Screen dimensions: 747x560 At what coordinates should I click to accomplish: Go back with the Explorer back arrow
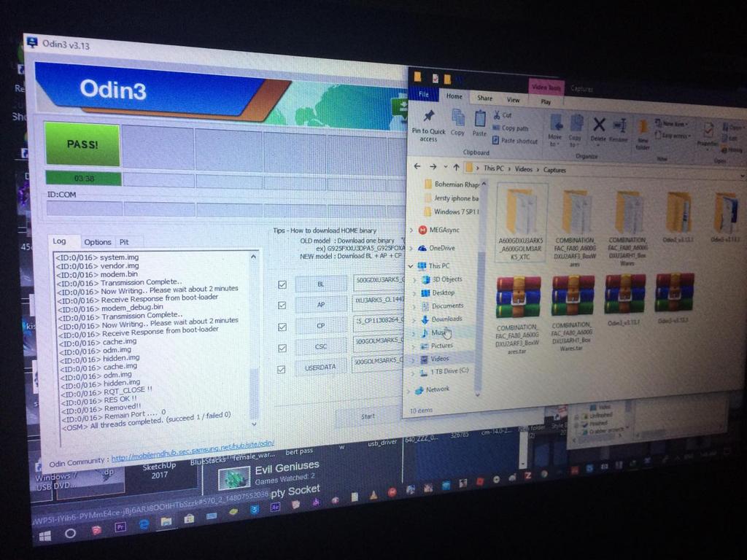point(417,166)
